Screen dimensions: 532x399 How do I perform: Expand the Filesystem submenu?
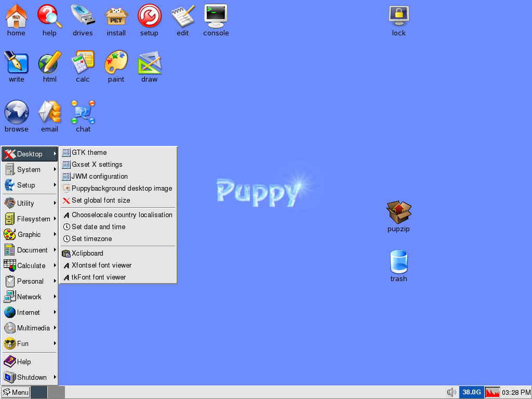pos(30,219)
